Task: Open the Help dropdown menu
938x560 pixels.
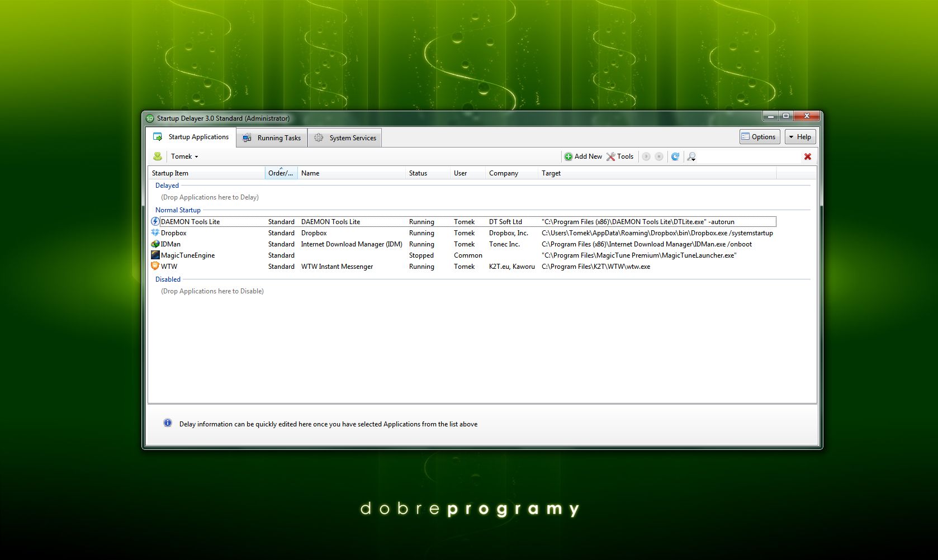Action: (800, 137)
